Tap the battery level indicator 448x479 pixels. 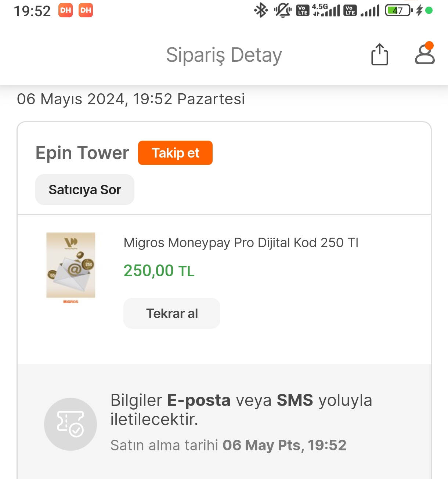tap(398, 10)
